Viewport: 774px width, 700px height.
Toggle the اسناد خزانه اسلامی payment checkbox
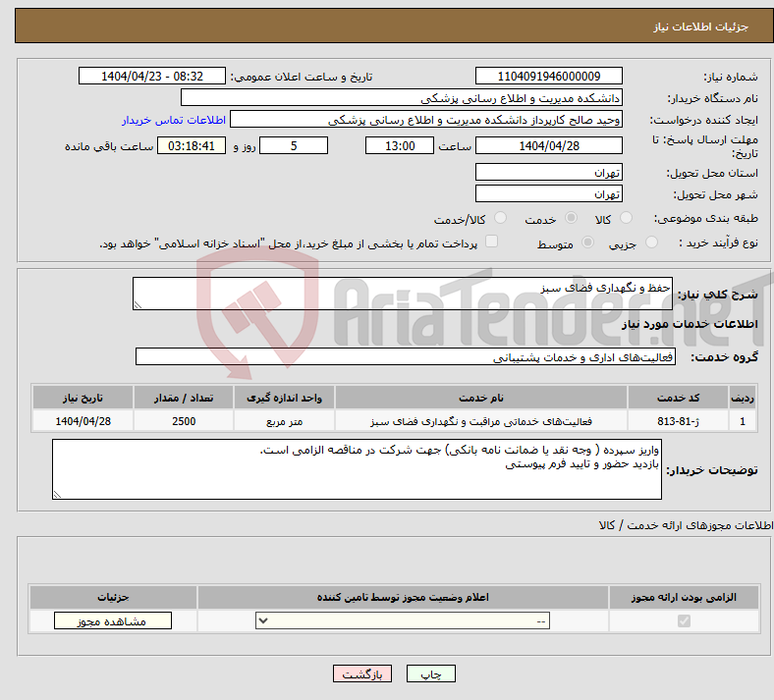492,242
